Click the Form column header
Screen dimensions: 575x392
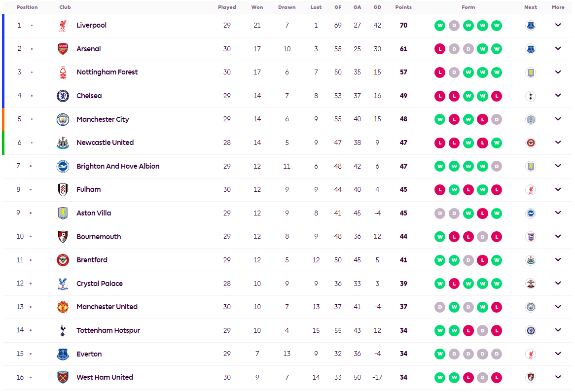pos(468,7)
